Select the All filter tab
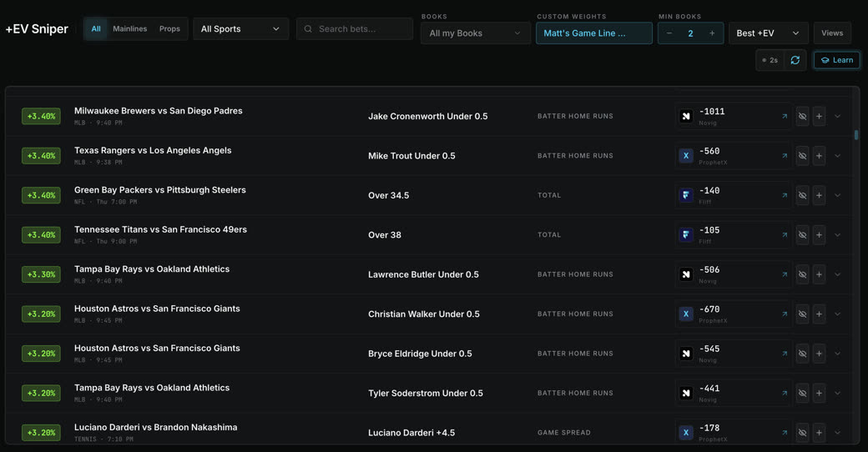 point(96,28)
